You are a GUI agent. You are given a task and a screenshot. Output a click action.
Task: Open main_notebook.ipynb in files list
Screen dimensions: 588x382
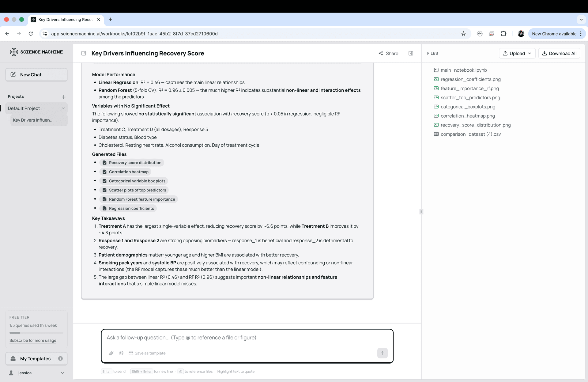463,70
